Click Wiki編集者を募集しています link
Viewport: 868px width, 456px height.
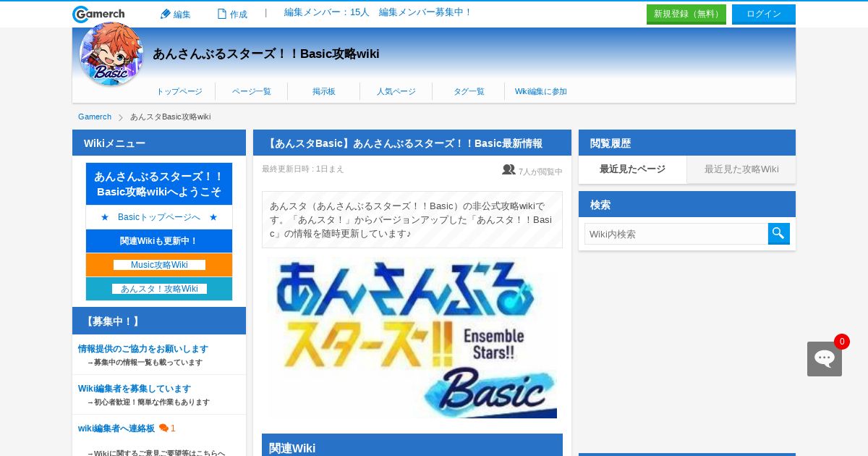(x=135, y=389)
